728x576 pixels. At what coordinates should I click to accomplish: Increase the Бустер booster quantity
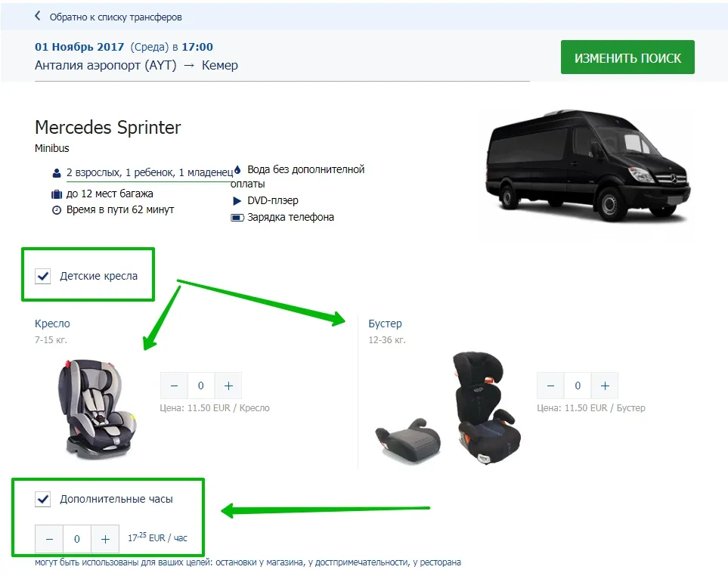click(x=604, y=386)
